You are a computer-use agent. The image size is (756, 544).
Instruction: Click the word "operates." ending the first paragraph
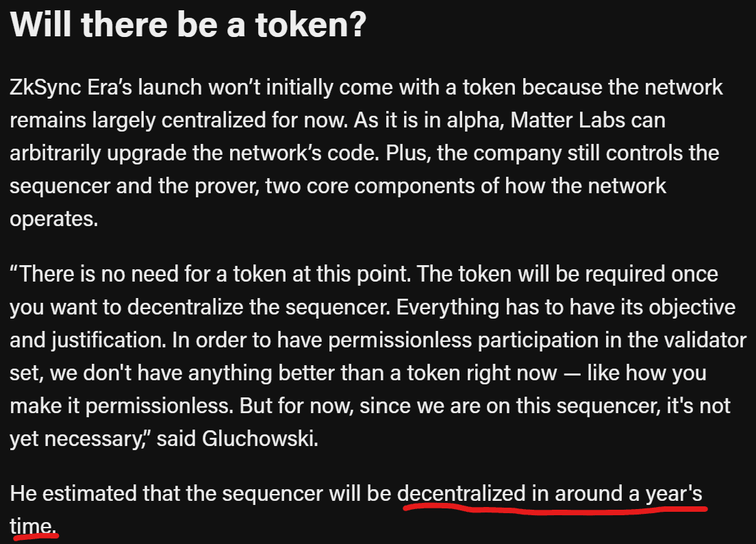[x=54, y=219]
